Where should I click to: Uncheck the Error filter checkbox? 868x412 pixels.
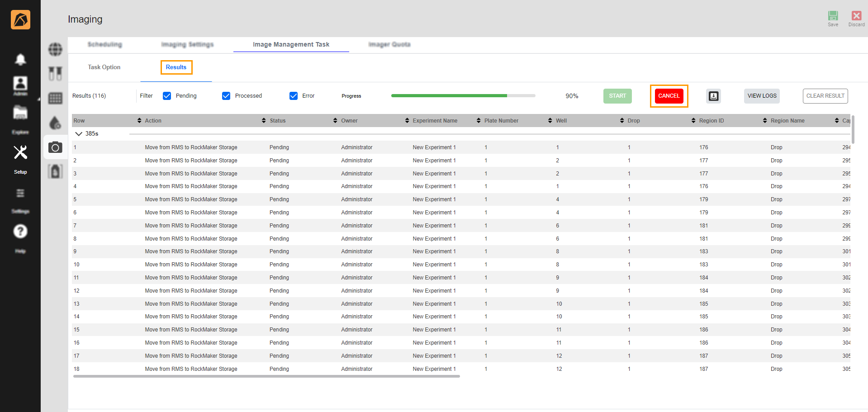(x=294, y=96)
